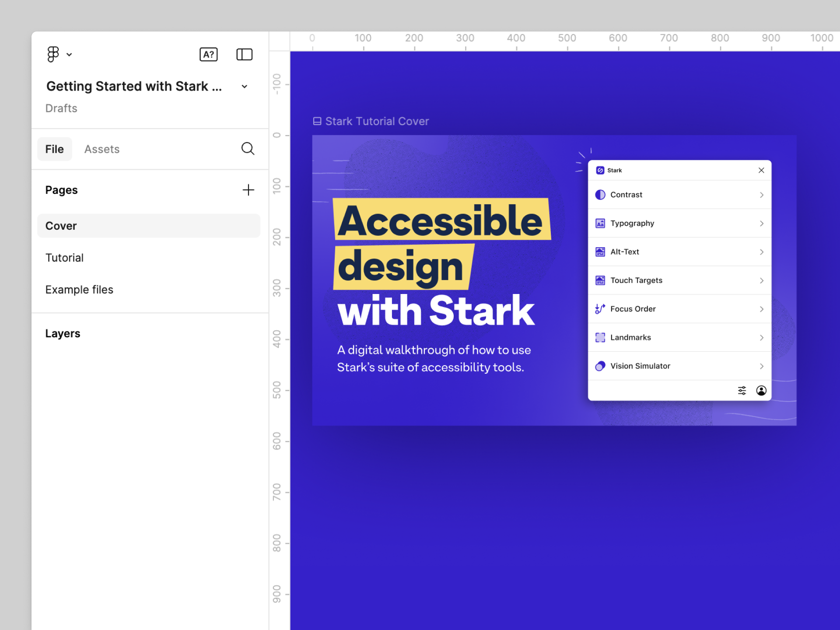Add a new page with plus button
This screenshot has width=840, height=630.
(x=249, y=191)
